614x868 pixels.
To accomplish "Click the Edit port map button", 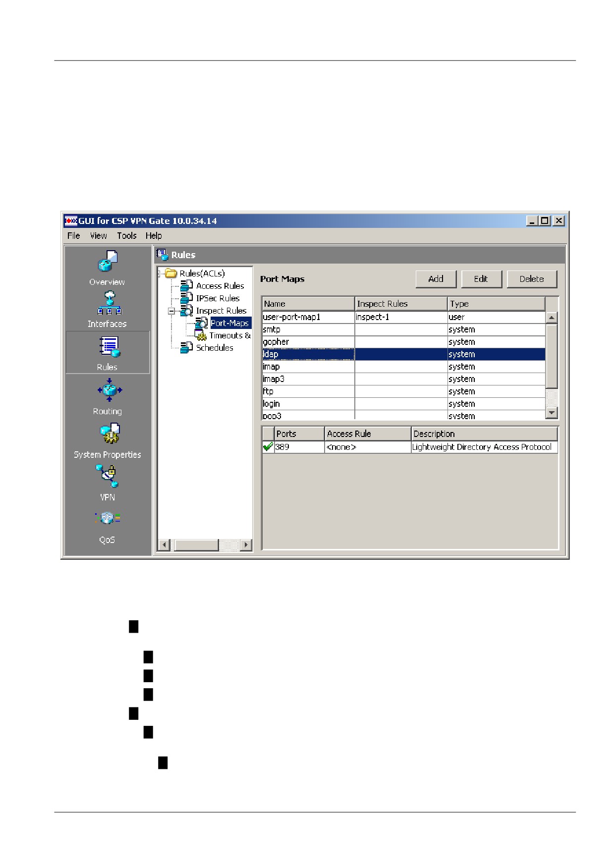I will tap(481, 279).
